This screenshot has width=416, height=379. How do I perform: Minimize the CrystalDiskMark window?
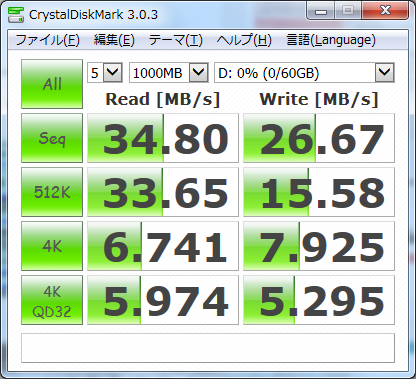click(321, 11)
